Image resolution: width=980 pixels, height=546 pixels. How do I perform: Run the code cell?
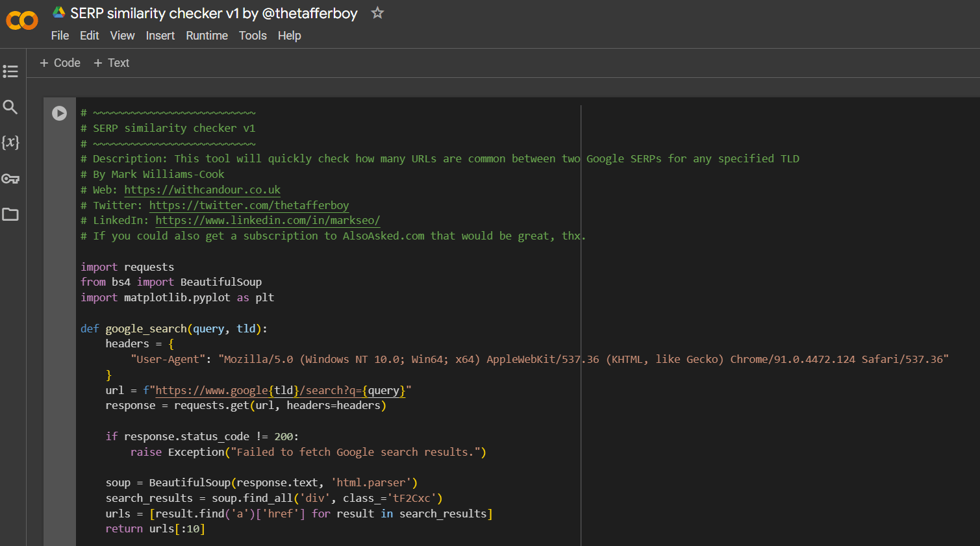pos(59,114)
